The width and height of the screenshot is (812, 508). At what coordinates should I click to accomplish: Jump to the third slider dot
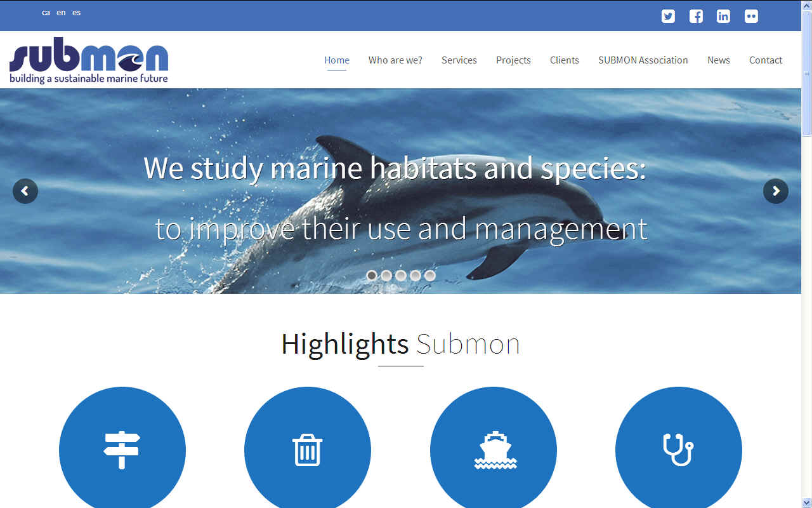click(x=401, y=276)
